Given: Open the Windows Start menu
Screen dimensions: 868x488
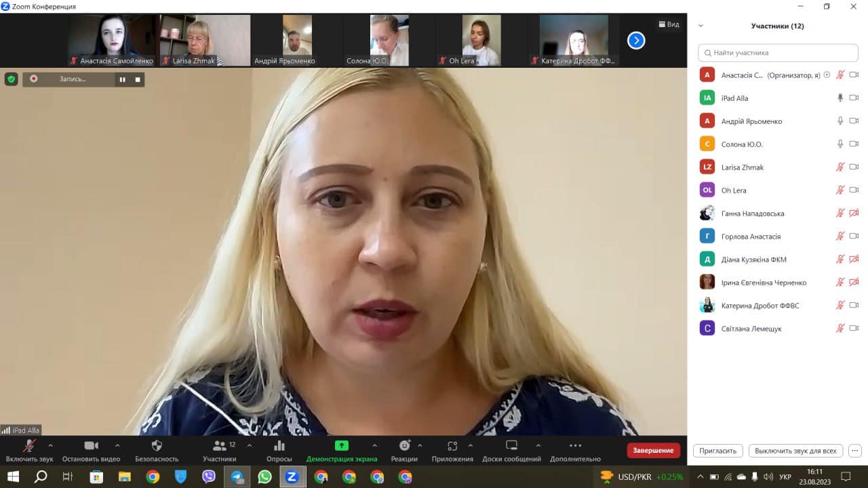Looking at the screenshot, I should pyautogui.click(x=13, y=476).
